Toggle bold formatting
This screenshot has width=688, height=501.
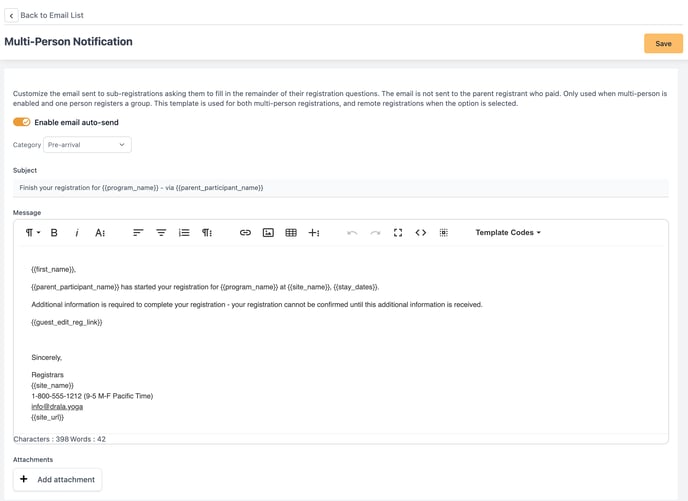[54, 233]
